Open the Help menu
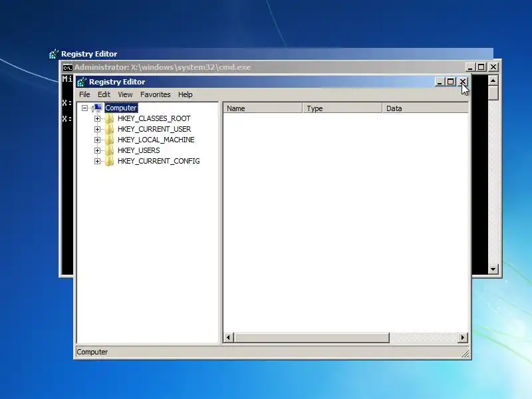 186,94
